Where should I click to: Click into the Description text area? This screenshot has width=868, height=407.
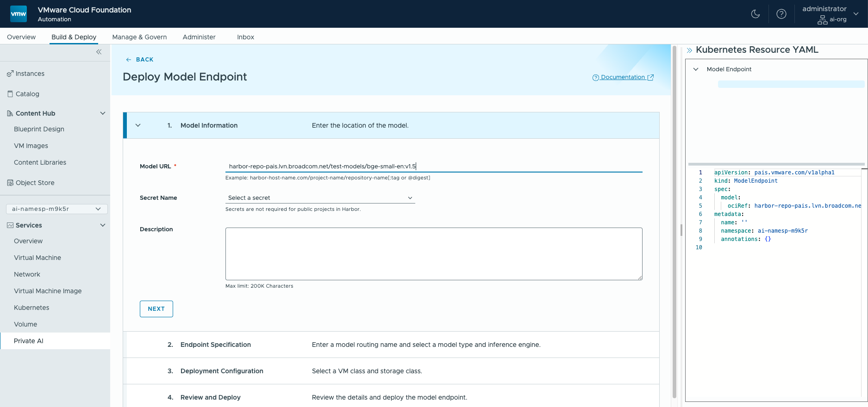(434, 254)
